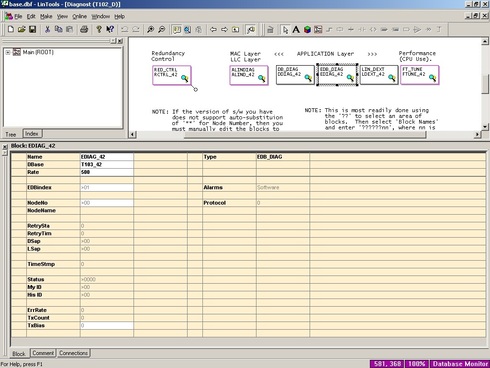Select the pointer arrow tool
Image resolution: width=490 pixels, height=368 pixels.
pyautogui.click(x=285, y=29)
